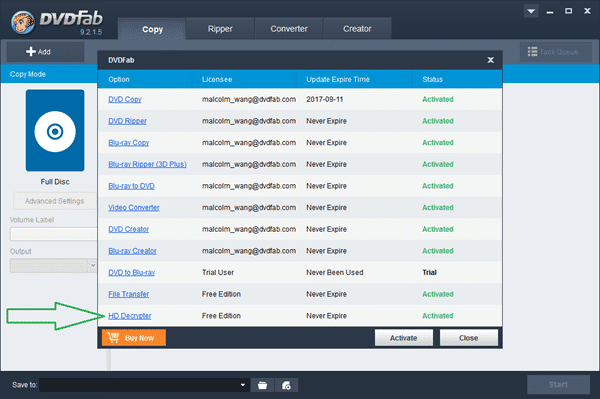Image resolution: width=600 pixels, height=399 pixels.
Task: Click the Activate button
Action: tap(404, 338)
